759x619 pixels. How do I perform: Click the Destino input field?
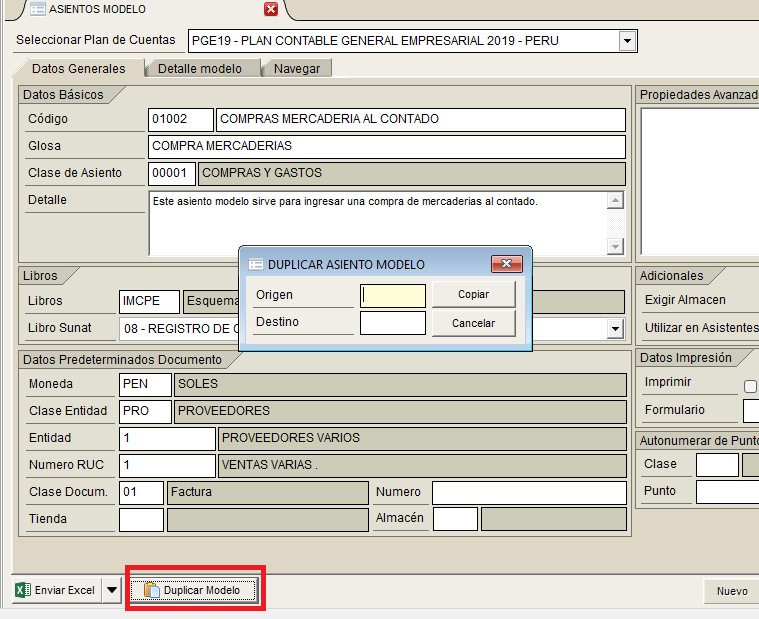point(393,323)
